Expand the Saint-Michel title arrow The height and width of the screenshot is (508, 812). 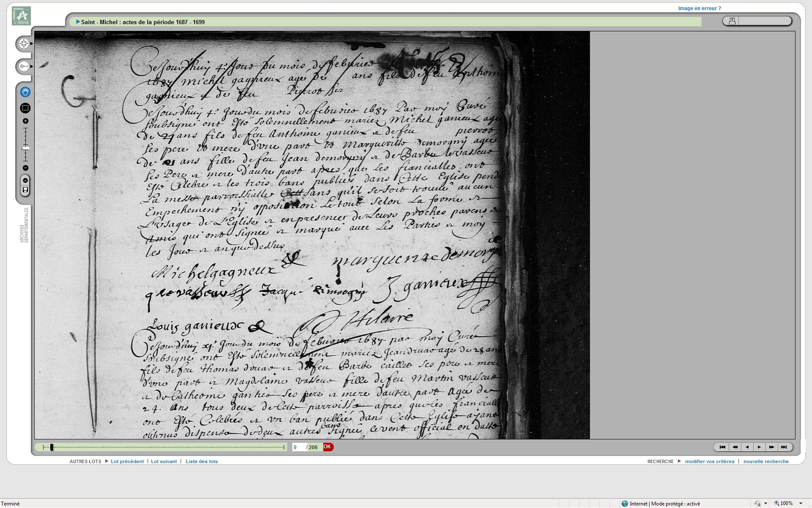(x=78, y=22)
